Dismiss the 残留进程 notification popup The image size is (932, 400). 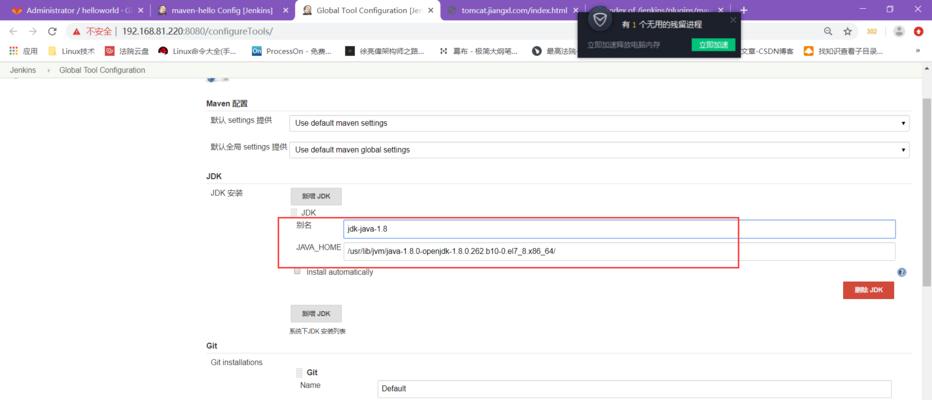(733, 20)
